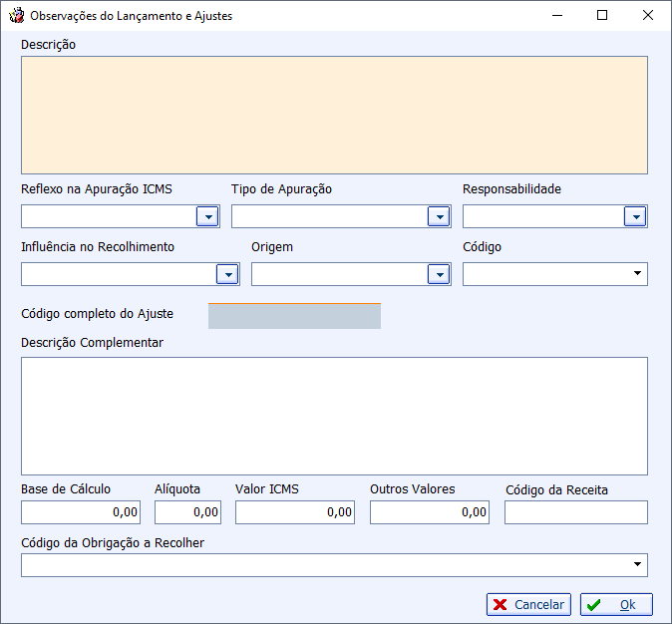The height and width of the screenshot is (624, 672).
Task: Click the Alíquota value field
Action: coord(187,512)
